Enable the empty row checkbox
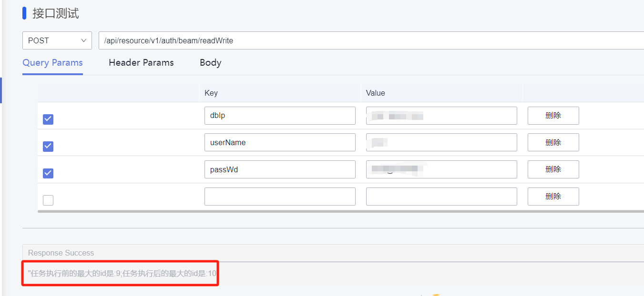This screenshot has height=296, width=644. coord(48,200)
